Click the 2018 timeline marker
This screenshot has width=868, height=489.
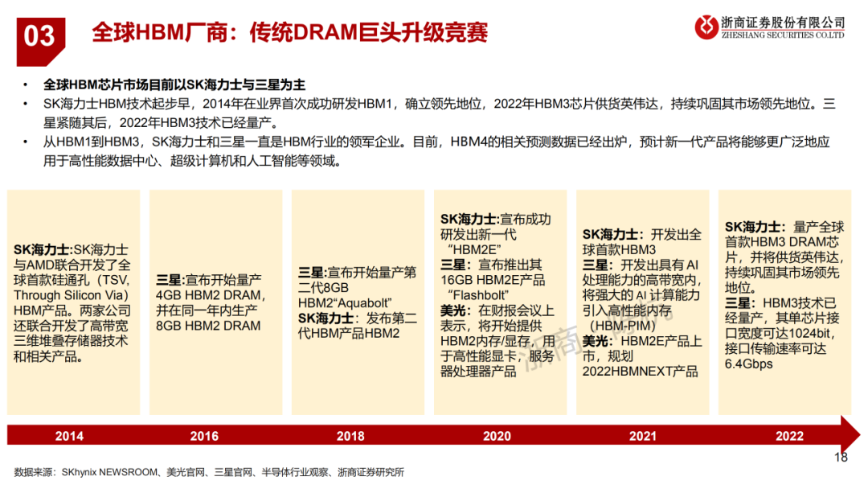[350, 436]
